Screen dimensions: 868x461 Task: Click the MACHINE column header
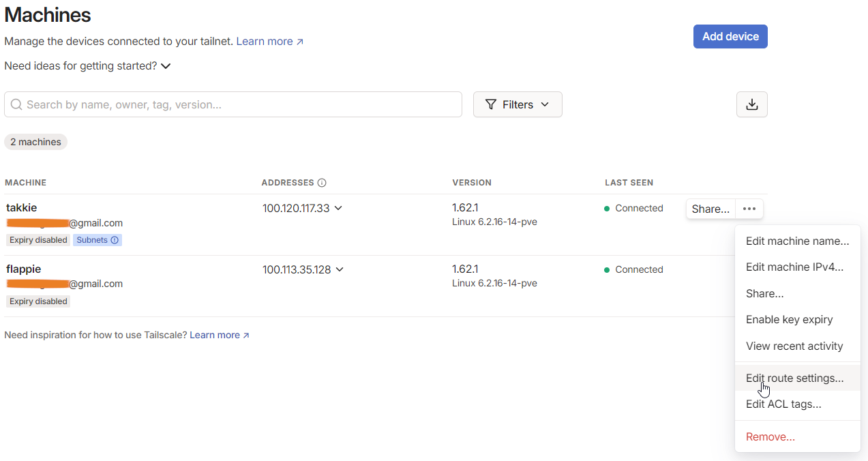point(26,183)
